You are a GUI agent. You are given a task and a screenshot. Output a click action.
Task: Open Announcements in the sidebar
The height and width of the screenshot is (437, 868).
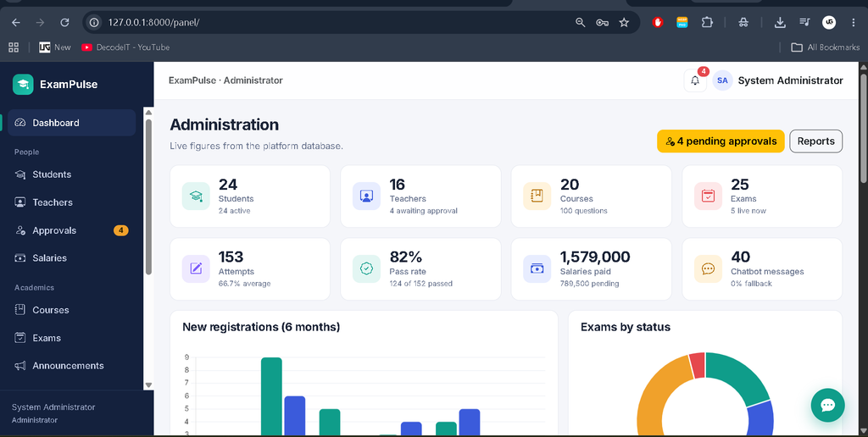[71, 366]
